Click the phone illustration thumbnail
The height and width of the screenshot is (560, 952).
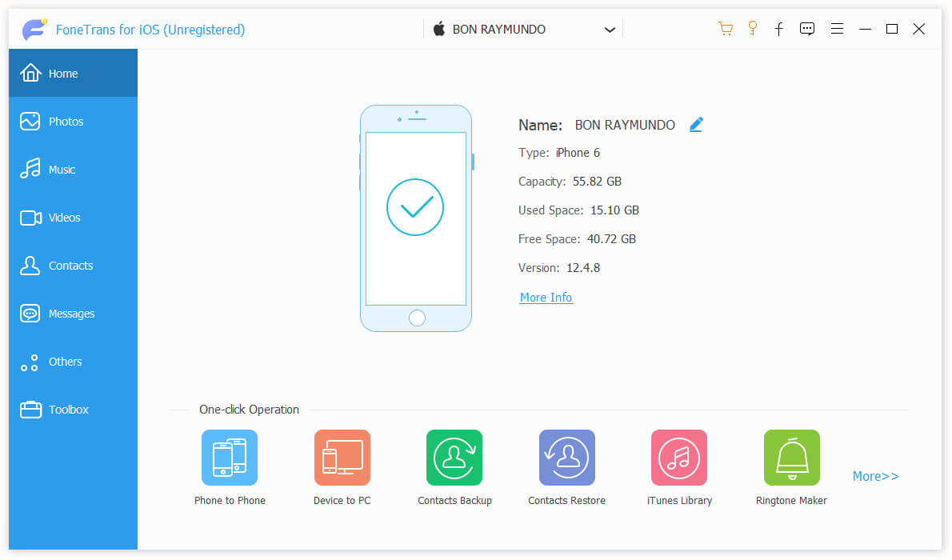[x=416, y=218]
